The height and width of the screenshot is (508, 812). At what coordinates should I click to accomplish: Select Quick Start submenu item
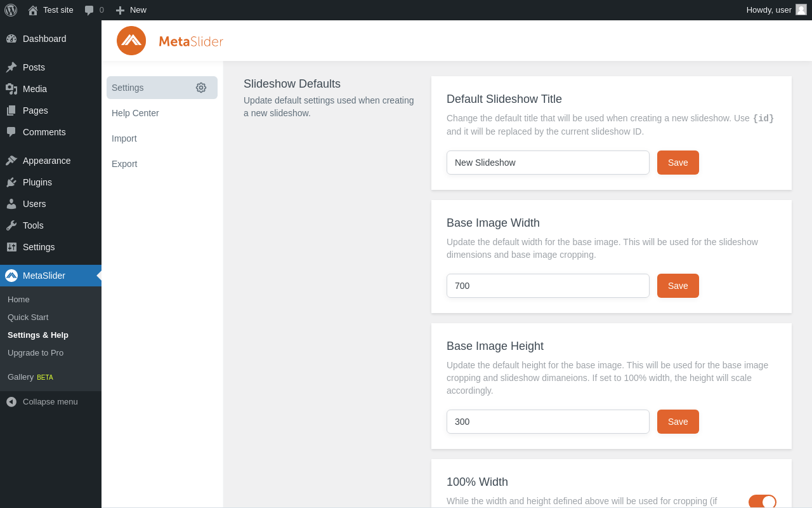(x=28, y=317)
